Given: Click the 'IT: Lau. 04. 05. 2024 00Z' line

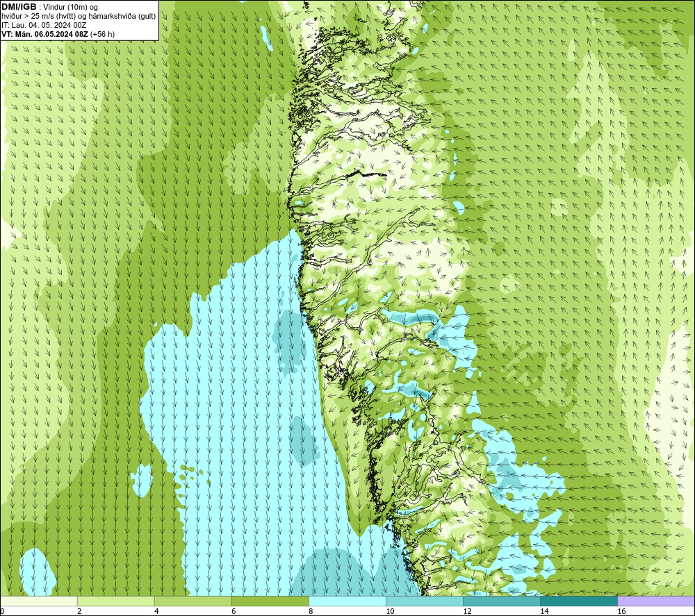Looking at the screenshot, I should 44,25.
